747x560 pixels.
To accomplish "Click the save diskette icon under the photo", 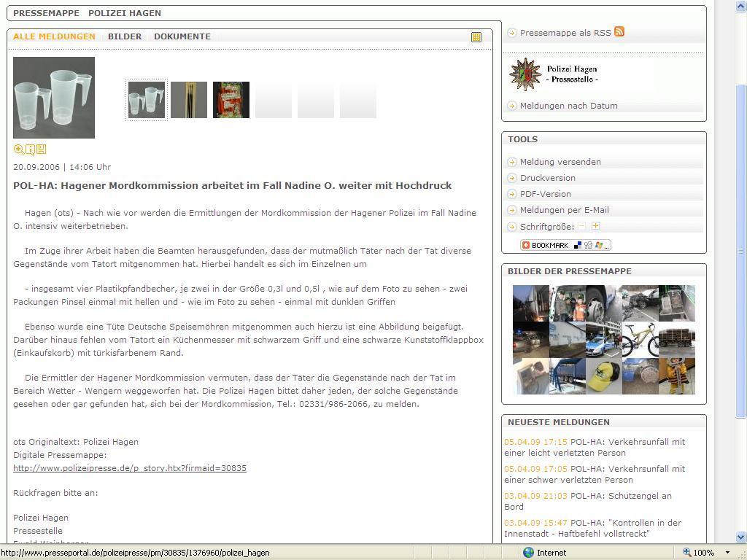I will [42, 149].
